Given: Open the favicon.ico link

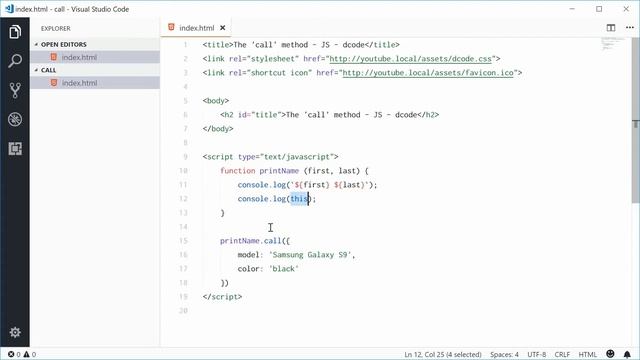Looking at the screenshot, I should click(428, 73).
